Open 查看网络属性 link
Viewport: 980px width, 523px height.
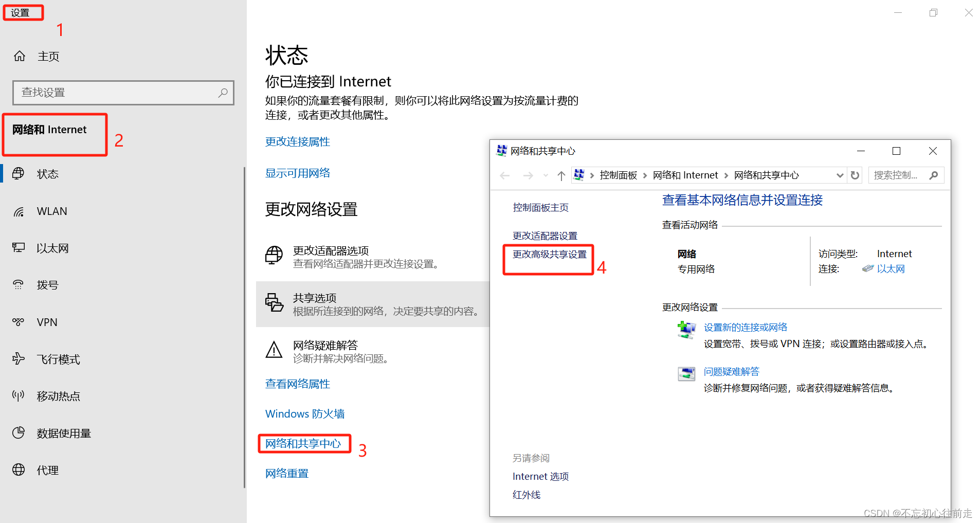click(x=298, y=384)
